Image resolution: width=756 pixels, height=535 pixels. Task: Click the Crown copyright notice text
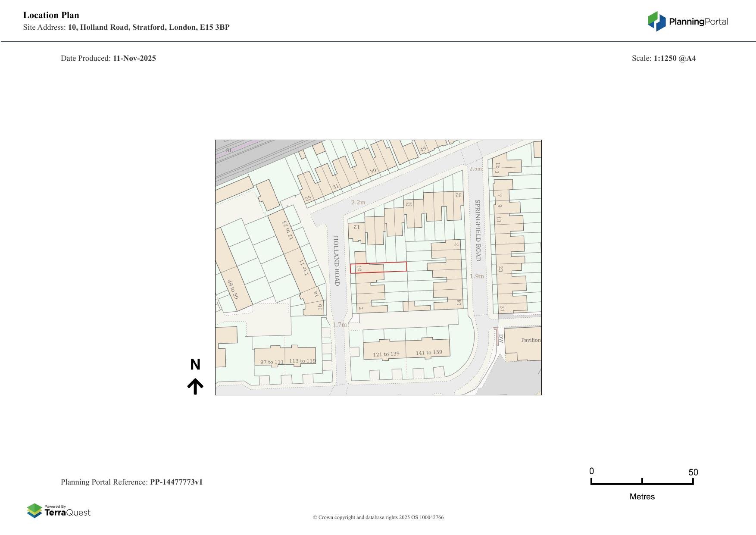pos(378,517)
